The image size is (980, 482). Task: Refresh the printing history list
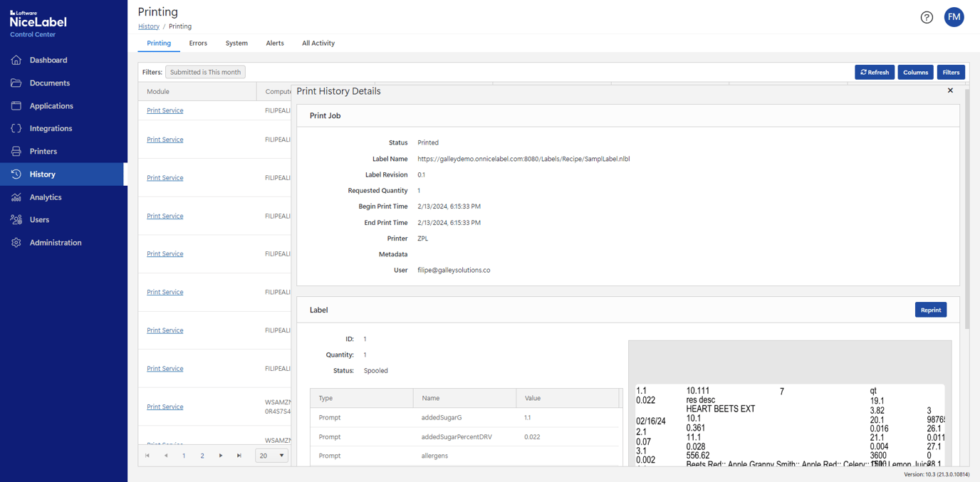[x=874, y=72]
